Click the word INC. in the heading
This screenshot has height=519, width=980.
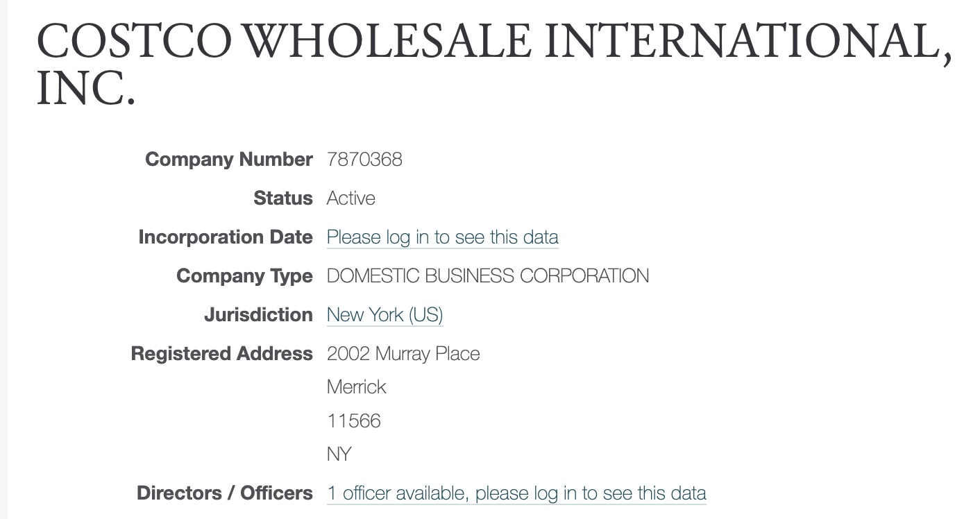(x=85, y=90)
